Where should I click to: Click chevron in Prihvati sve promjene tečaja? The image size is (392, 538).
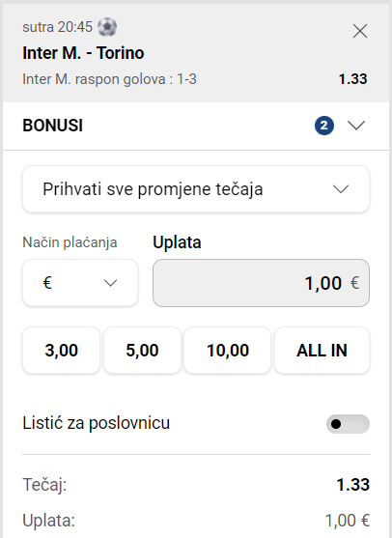[341, 188]
